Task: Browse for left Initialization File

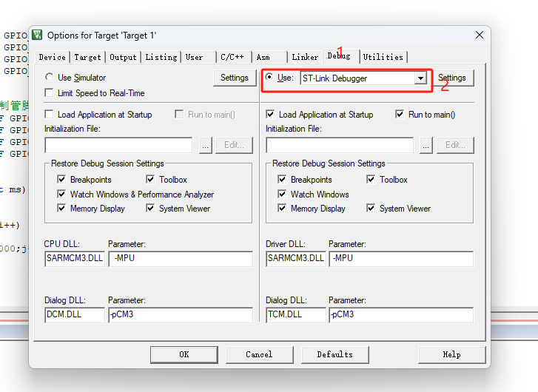Action: click(x=205, y=145)
